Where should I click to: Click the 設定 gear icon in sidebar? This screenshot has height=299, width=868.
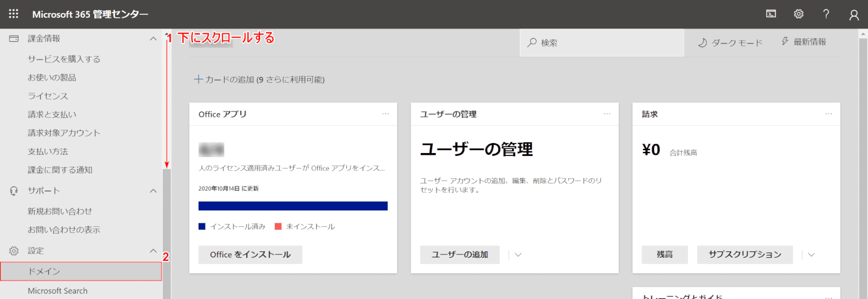(x=14, y=251)
